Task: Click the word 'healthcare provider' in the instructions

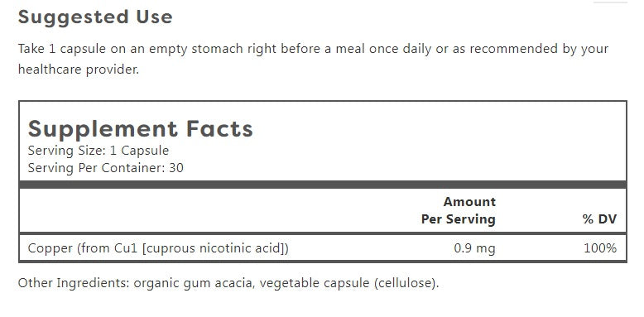Action: [x=79, y=70]
